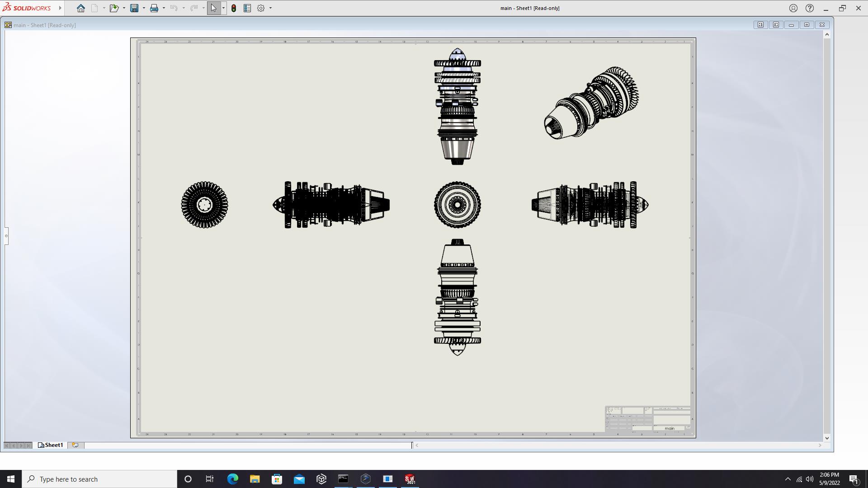Open File Explorer from Windows taskbar
The image size is (868, 488).
[255, 479]
